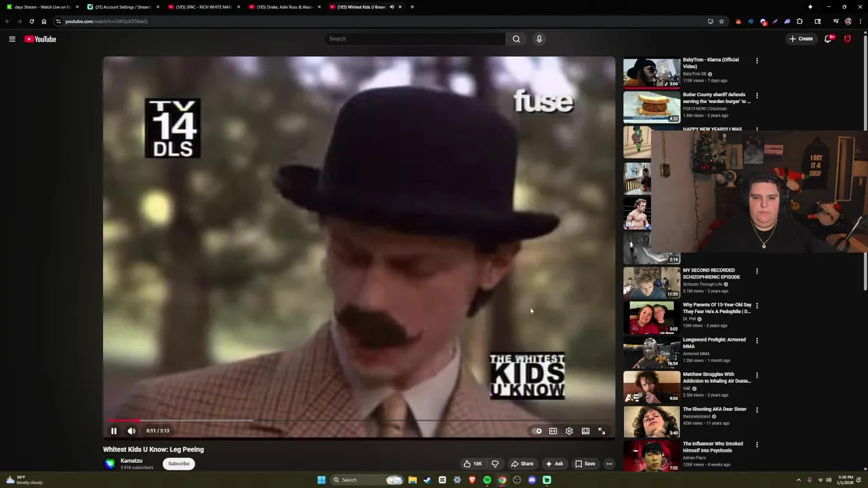
Task: Click the Create button
Action: coord(801,39)
